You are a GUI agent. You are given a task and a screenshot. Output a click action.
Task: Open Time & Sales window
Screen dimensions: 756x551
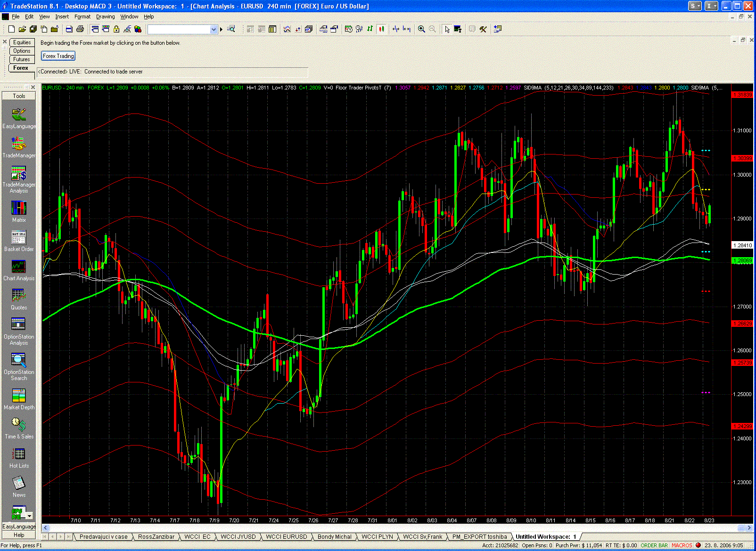pos(19,428)
